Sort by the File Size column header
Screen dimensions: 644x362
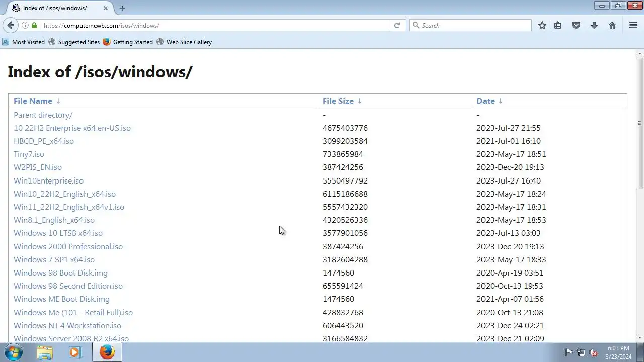pyautogui.click(x=338, y=101)
